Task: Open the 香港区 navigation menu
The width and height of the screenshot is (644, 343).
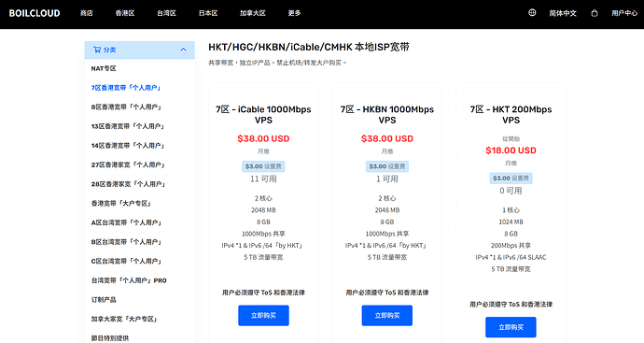Action: pos(125,13)
